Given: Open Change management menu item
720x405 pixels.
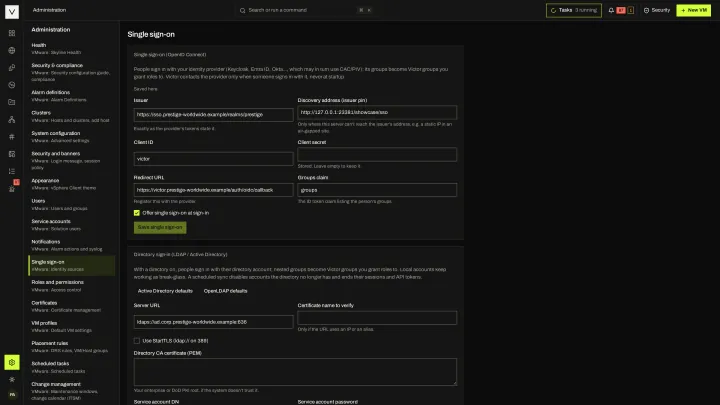Looking at the screenshot, I should click(72, 391).
